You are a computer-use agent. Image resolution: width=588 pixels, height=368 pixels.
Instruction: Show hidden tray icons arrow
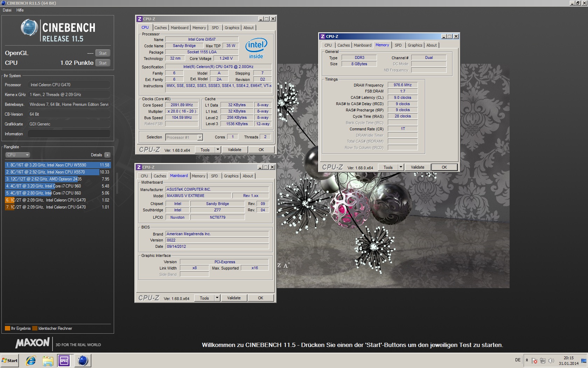click(527, 360)
